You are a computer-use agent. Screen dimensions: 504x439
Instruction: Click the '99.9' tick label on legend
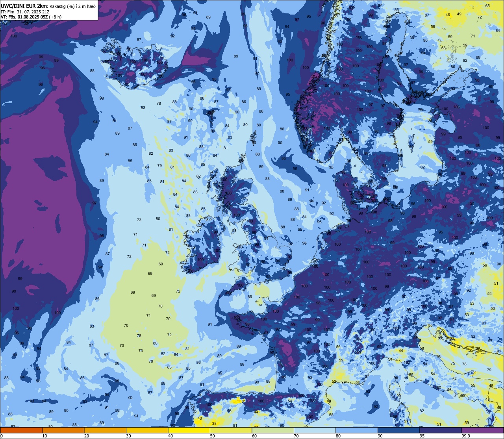click(466, 436)
